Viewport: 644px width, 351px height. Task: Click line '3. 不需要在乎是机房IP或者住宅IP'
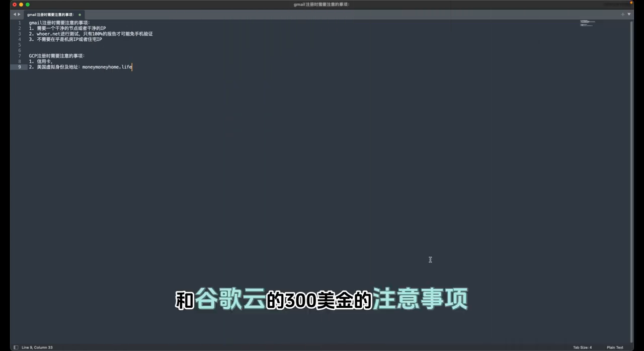pyautogui.click(x=65, y=39)
